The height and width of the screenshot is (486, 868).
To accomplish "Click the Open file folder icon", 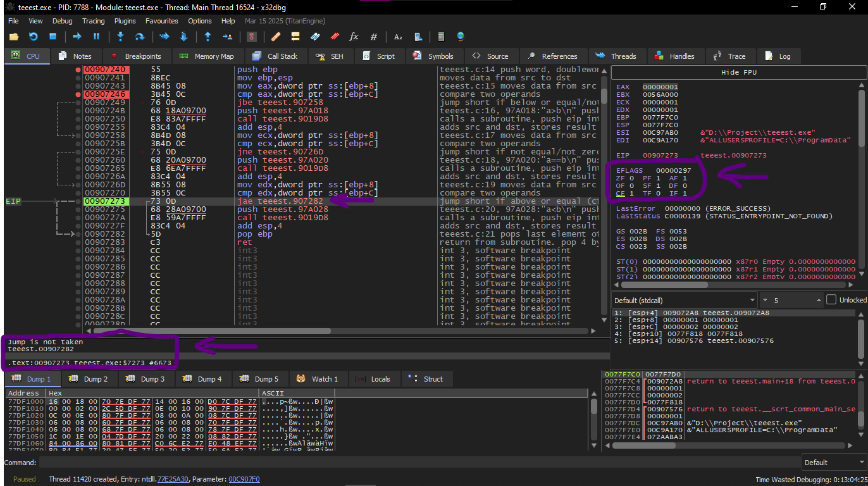I will click(x=13, y=37).
